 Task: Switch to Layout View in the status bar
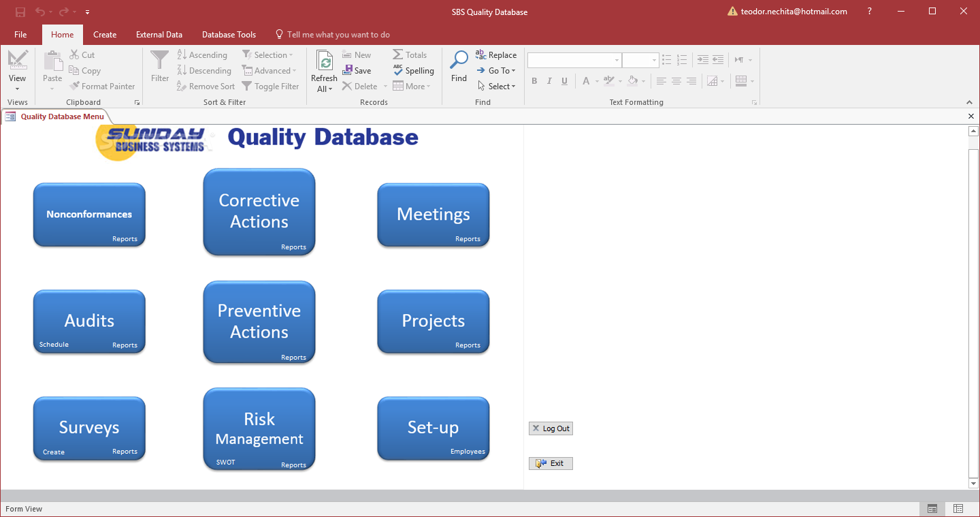click(x=958, y=509)
